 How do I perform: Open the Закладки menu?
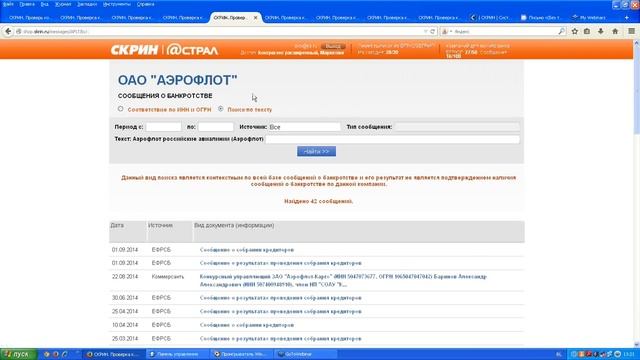(x=87, y=4)
